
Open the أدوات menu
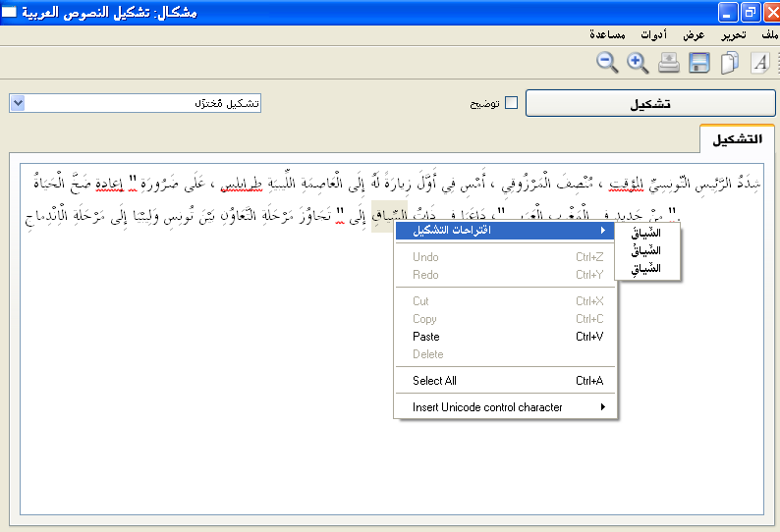point(653,34)
